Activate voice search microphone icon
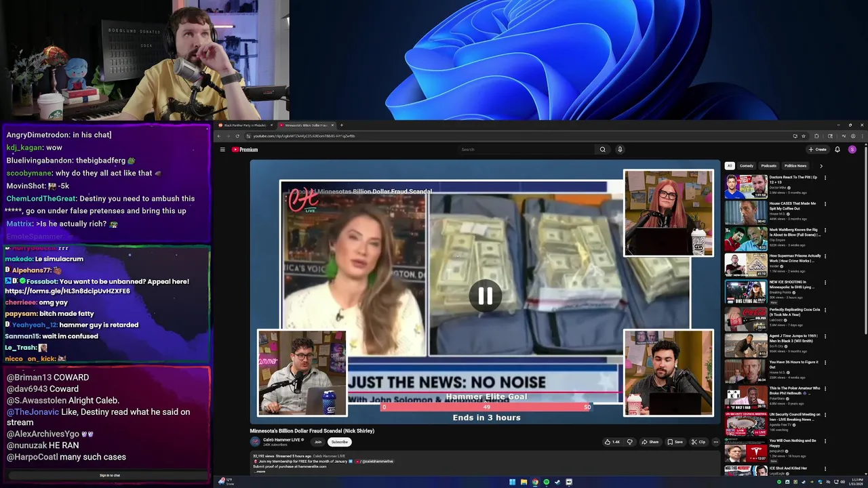Image resolution: width=868 pixels, height=488 pixels. 620,150
